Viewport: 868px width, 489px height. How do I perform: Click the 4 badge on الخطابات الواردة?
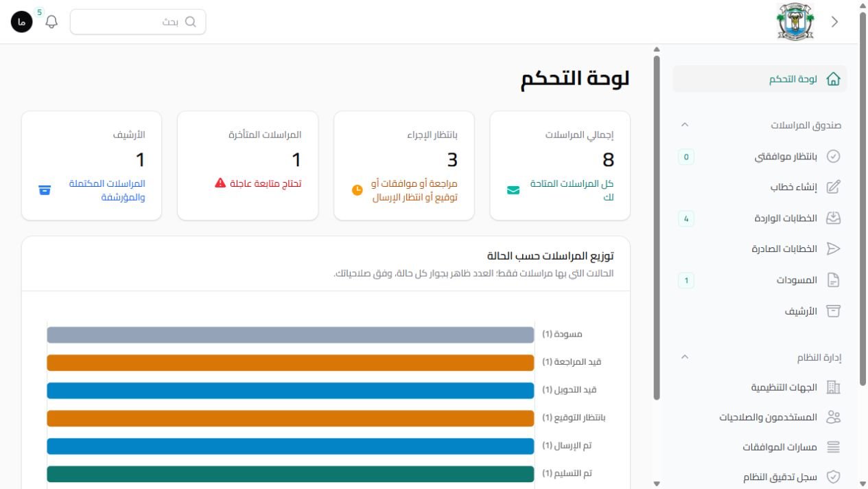pos(686,218)
